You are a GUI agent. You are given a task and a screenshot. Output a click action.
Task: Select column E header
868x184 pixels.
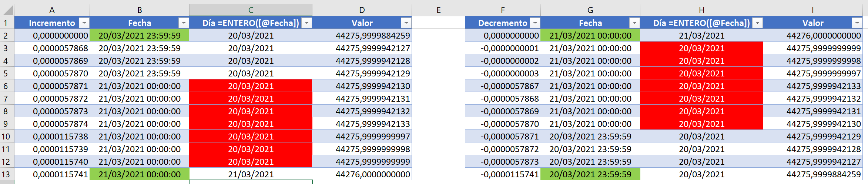click(438, 10)
